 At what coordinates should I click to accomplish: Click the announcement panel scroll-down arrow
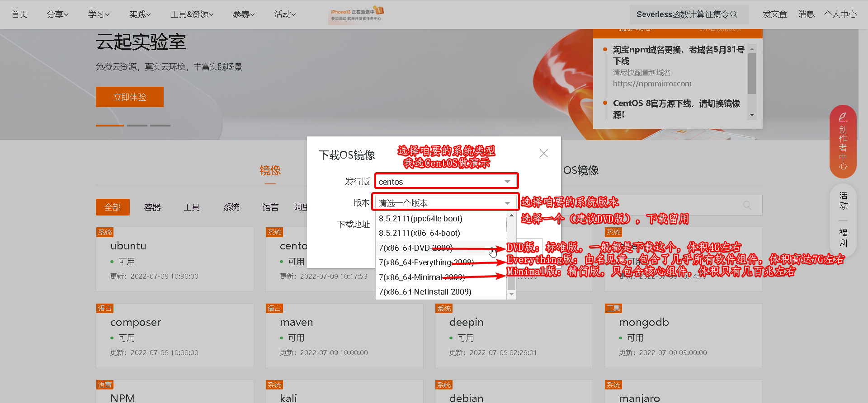tap(752, 115)
